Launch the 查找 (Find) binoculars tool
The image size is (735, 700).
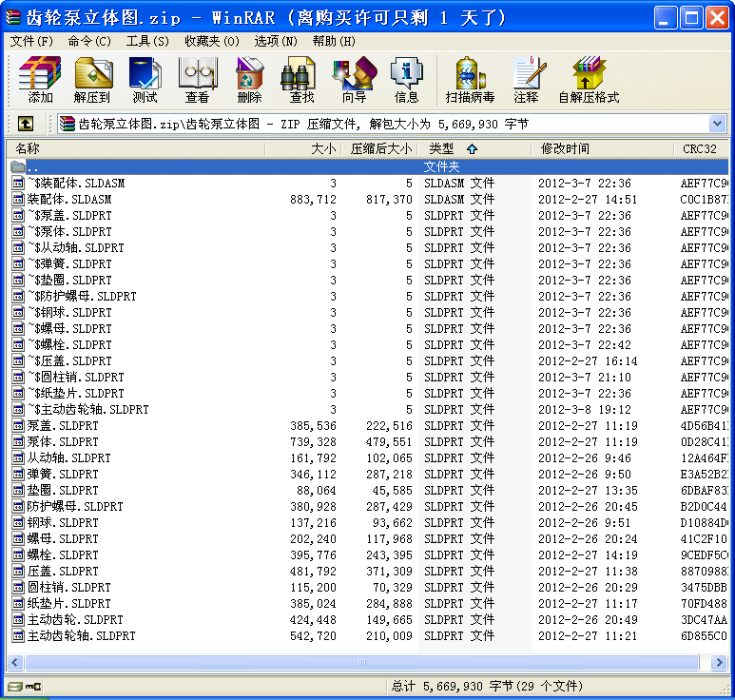pos(301,79)
